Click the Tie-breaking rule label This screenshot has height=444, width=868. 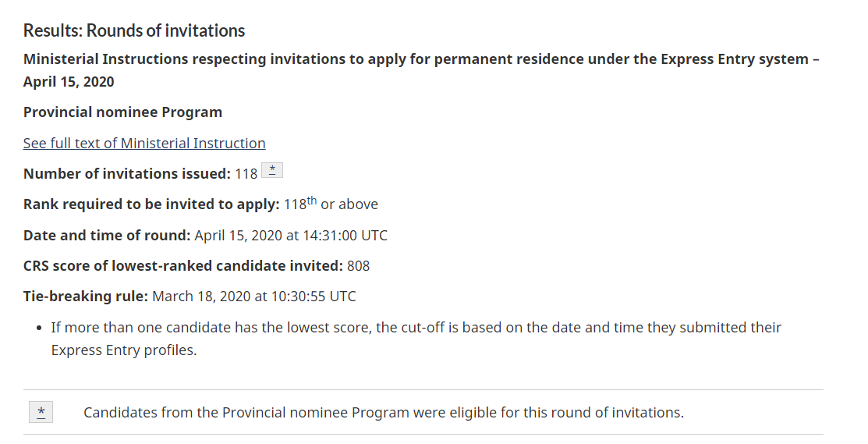tap(86, 297)
